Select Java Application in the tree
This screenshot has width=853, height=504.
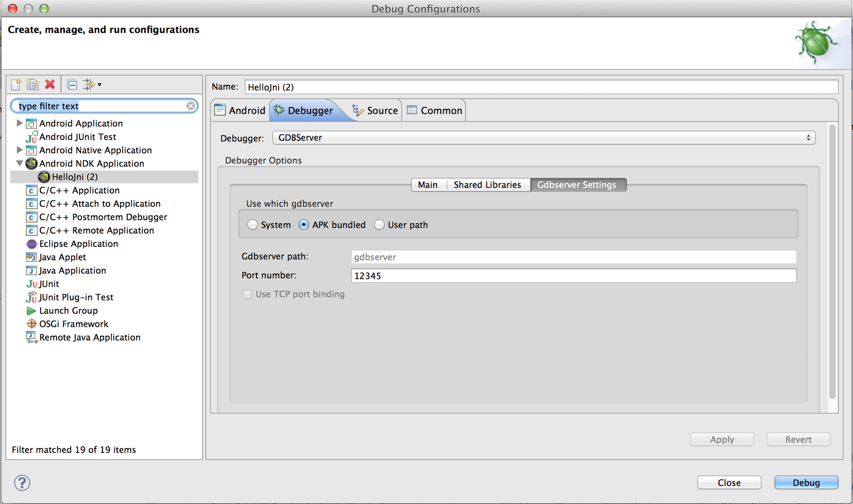[x=72, y=270]
